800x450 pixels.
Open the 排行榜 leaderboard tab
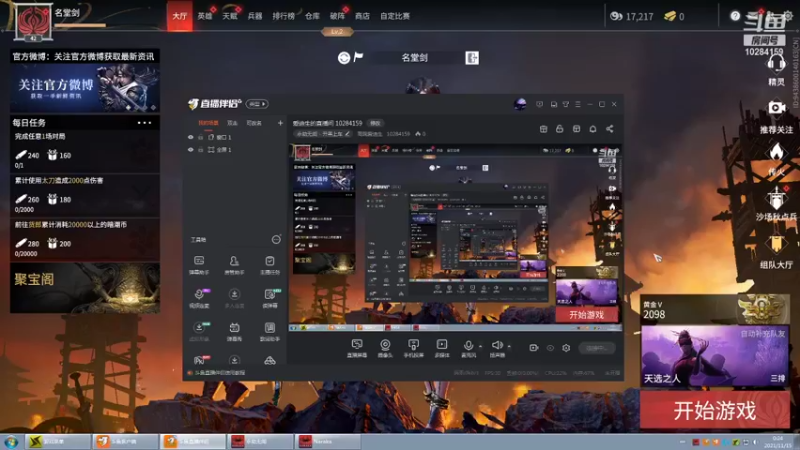coord(284,16)
